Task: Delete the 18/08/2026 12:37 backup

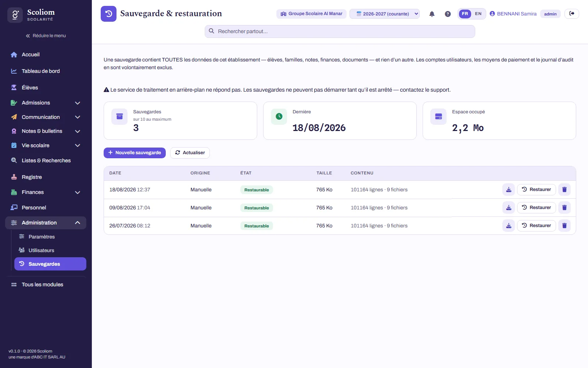Action: point(564,190)
